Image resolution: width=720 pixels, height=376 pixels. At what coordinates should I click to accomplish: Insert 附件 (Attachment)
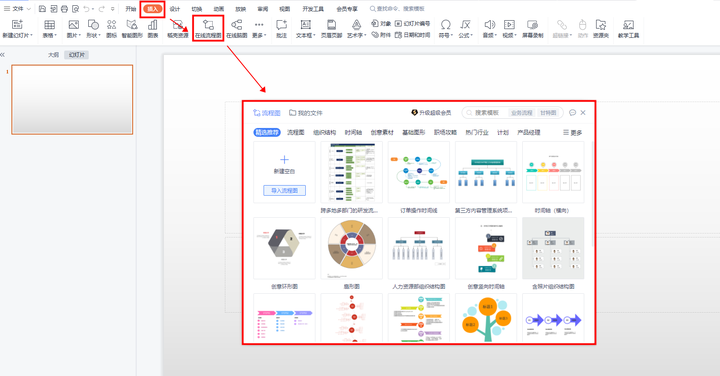point(381,35)
